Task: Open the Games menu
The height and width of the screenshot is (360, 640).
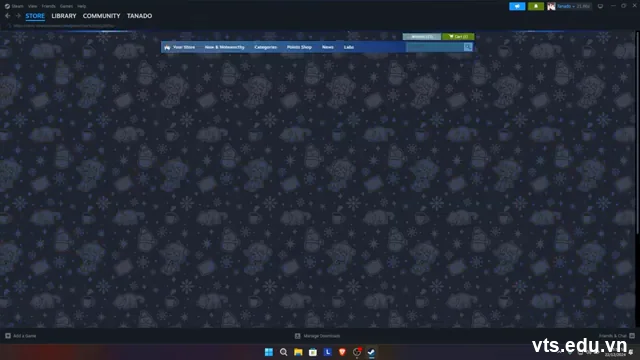Action: [66, 6]
